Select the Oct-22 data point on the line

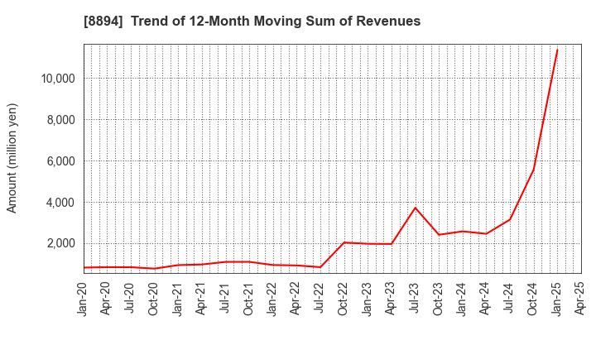pyautogui.click(x=344, y=242)
